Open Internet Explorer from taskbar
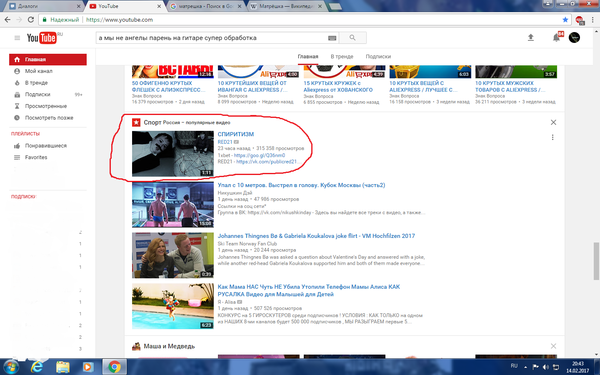The image size is (600, 375). coord(37,367)
